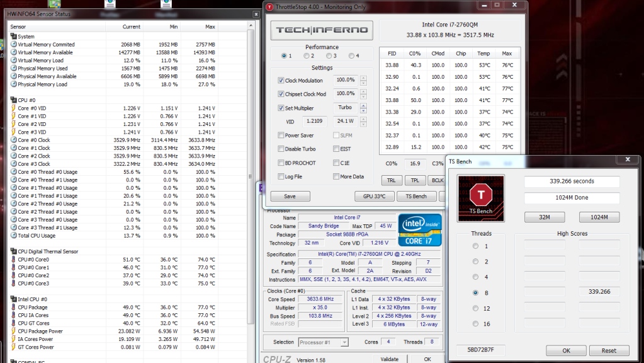Uncheck the Clock Modulation checkbox

pos(281,81)
